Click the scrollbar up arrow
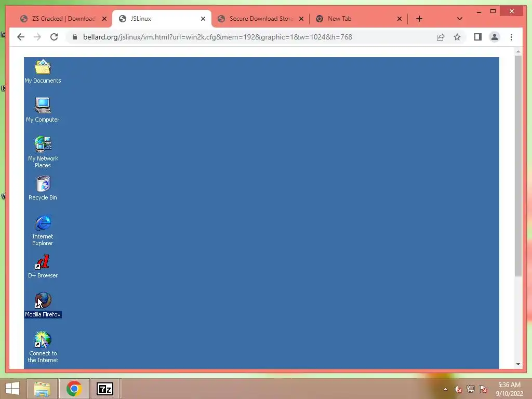This screenshot has width=532, height=399. click(518, 51)
